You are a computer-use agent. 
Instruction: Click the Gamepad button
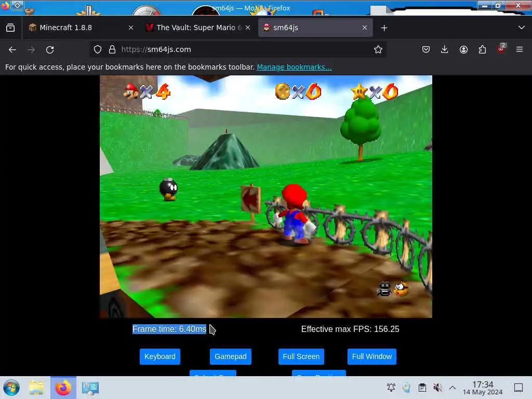point(230,356)
